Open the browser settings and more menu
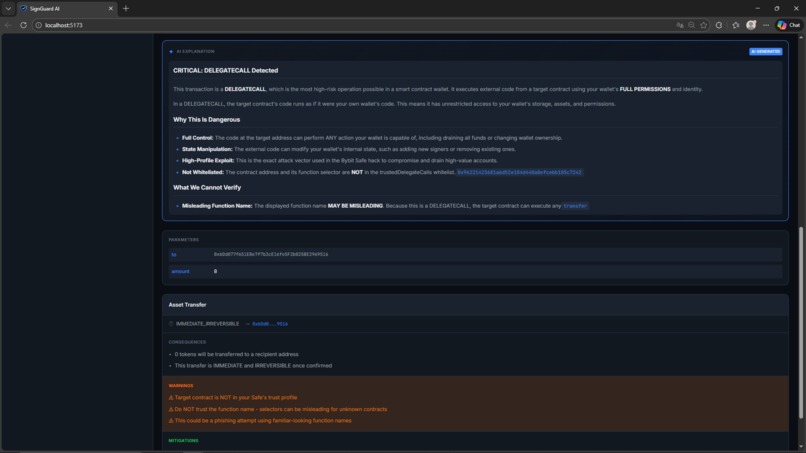 (766, 25)
